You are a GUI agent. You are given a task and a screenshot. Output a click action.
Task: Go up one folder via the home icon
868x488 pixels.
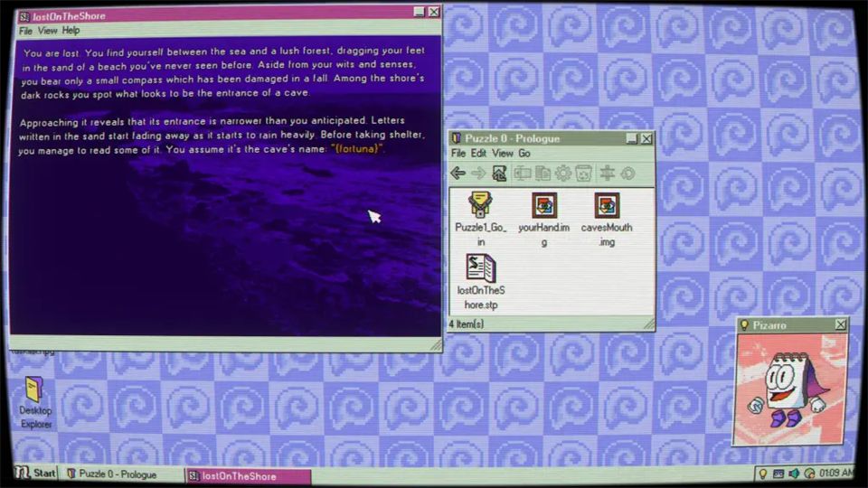point(499,174)
